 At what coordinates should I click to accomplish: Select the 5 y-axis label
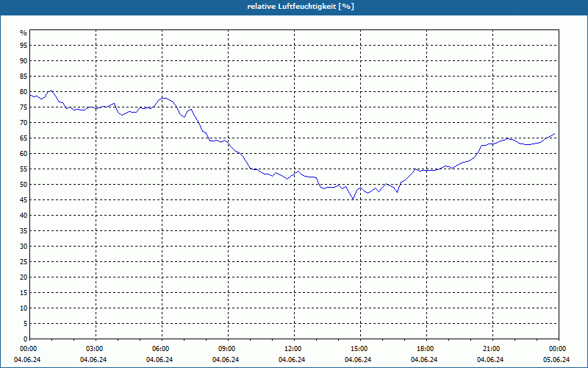coord(26,324)
